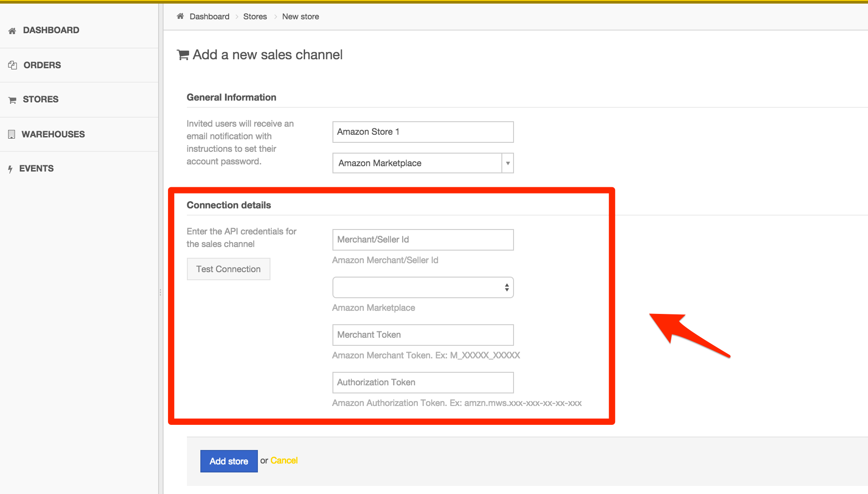
Task: Click the Events lightning bolt icon
Action: [10, 169]
